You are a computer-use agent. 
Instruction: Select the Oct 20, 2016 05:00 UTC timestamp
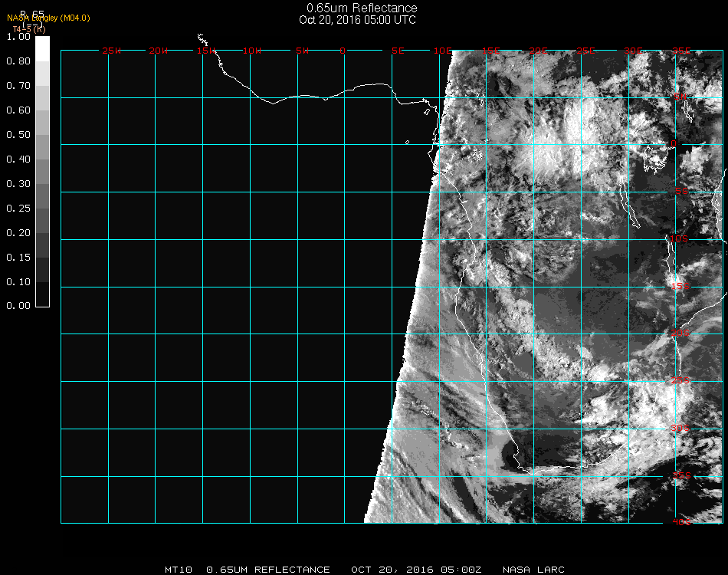357,20
